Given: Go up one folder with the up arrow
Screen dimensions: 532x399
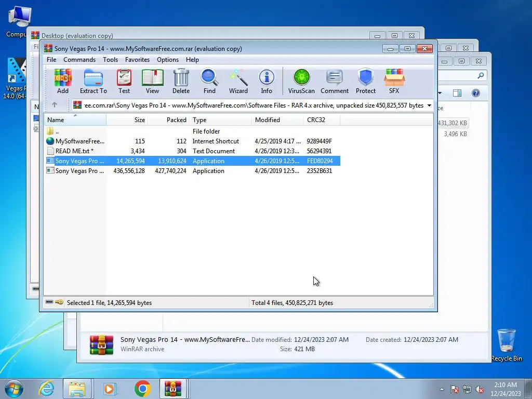Looking at the screenshot, I should pyautogui.click(x=55, y=105).
